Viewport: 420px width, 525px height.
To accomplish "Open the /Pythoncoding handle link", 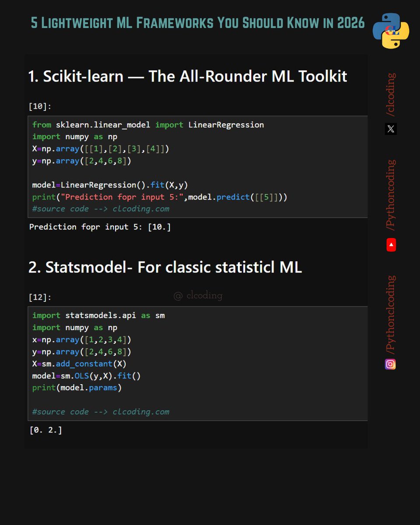I will (391, 195).
